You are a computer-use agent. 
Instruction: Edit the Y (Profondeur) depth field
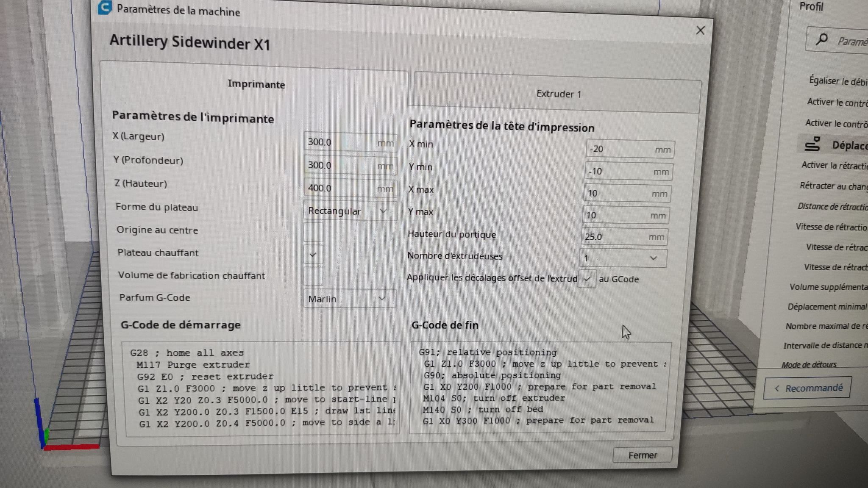351,165
